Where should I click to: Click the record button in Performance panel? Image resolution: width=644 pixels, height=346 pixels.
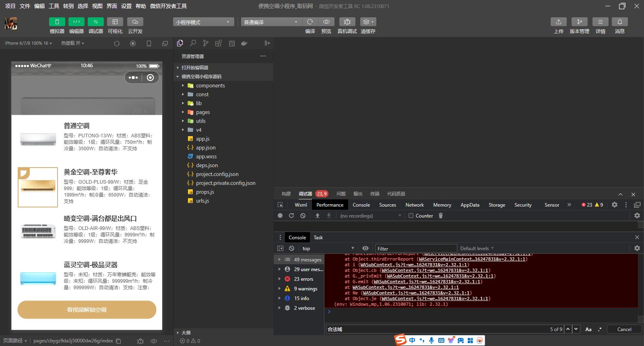point(280,216)
